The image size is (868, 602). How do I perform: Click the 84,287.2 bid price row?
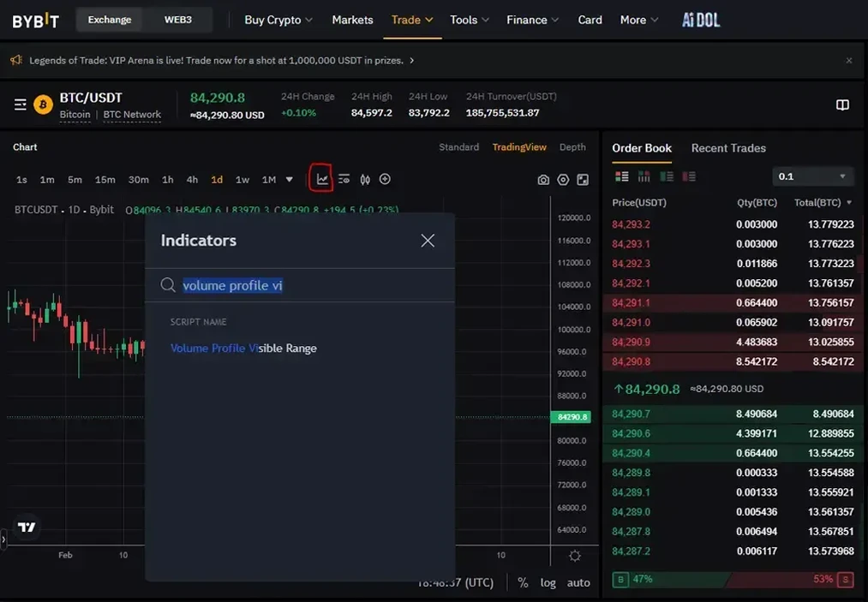tap(733, 551)
